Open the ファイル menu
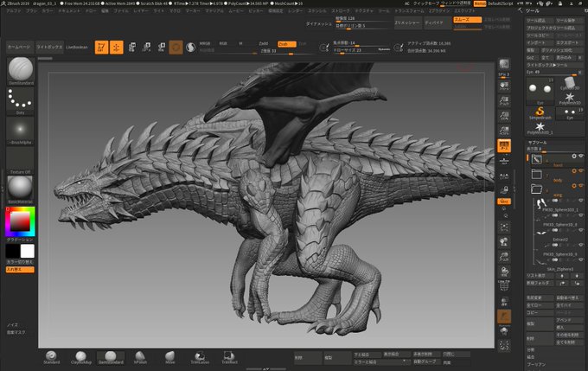This screenshot has height=371, width=588. coord(121,11)
